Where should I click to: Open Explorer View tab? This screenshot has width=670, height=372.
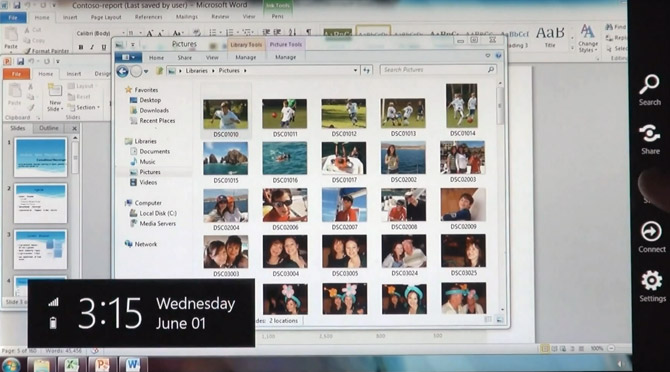pyautogui.click(x=212, y=57)
